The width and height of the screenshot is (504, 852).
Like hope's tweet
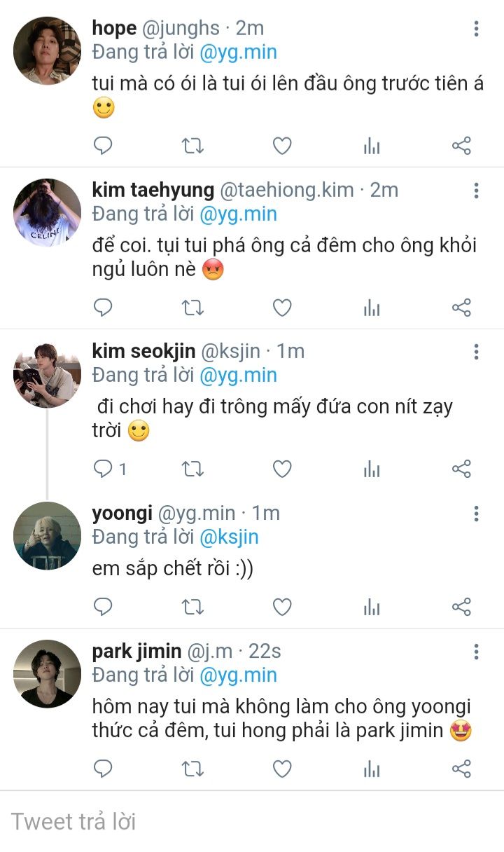[281, 146]
